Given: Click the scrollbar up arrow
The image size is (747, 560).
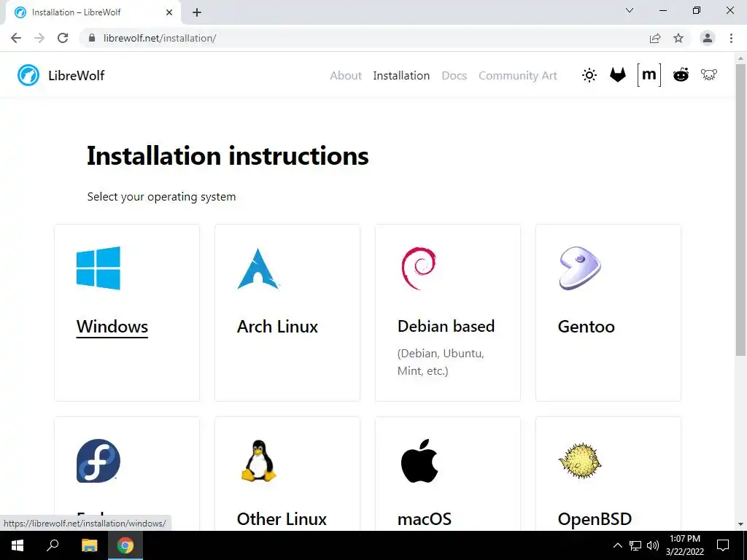Looking at the screenshot, I should coord(740,58).
